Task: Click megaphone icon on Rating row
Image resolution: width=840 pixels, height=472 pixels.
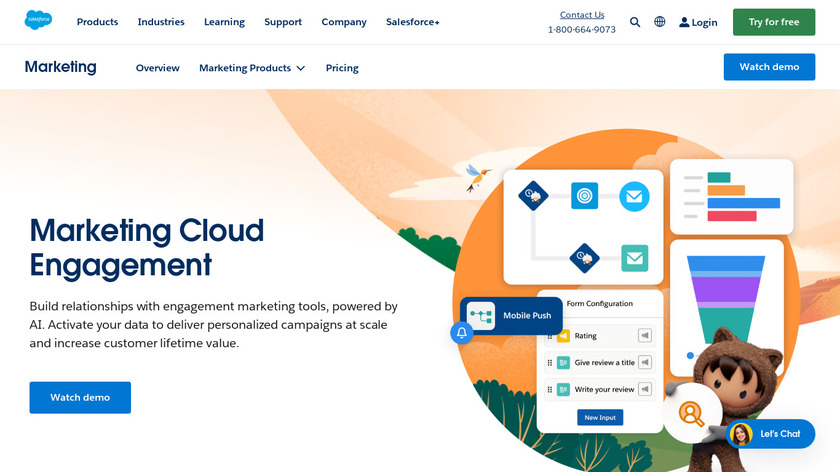Action: pyautogui.click(x=645, y=335)
